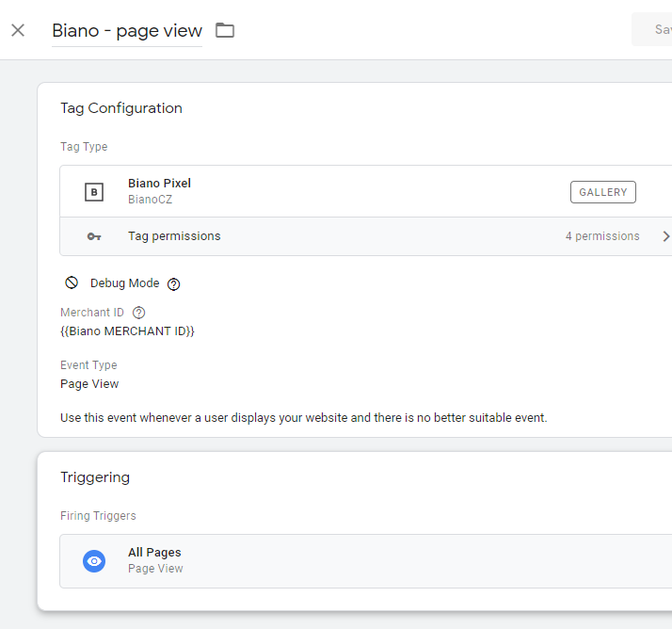The width and height of the screenshot is (672, 629).
Task: Click the Event Type value Page View
Action: pos(89,384)
